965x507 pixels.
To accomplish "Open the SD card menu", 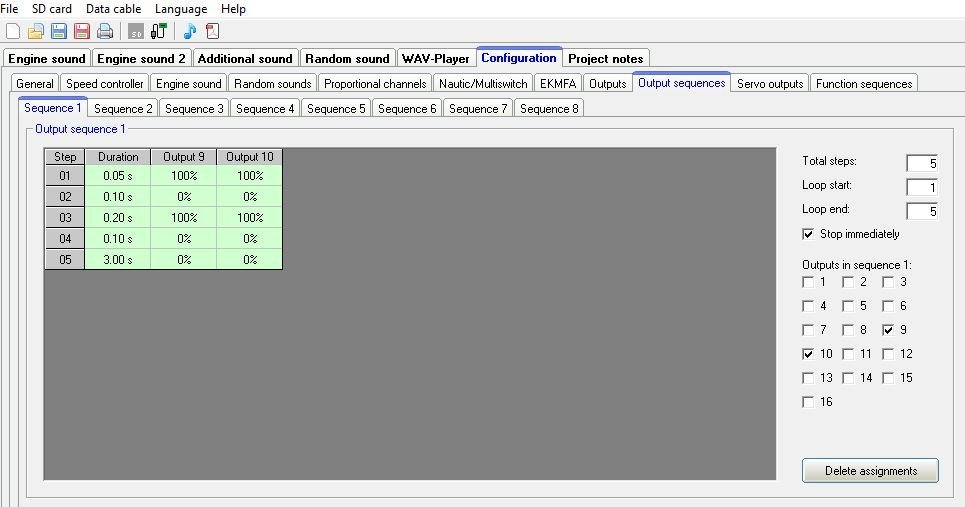I will (x=52, y=9).
